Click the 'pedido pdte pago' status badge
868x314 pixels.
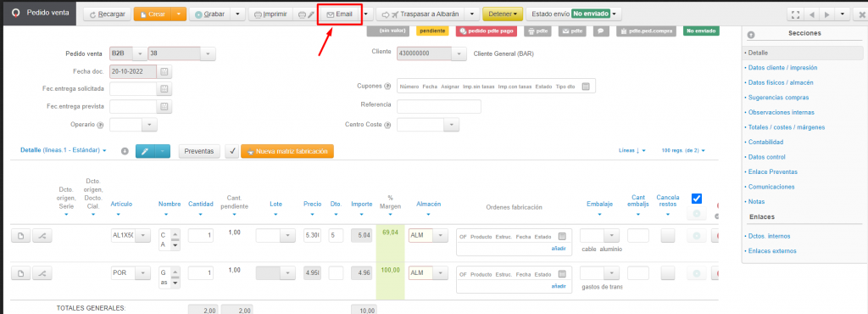click(x=486, y=31)
